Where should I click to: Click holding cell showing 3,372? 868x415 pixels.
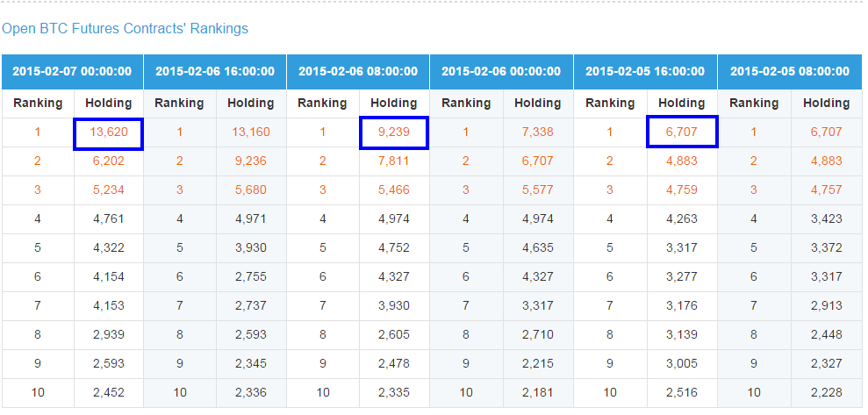click(827, 248)
